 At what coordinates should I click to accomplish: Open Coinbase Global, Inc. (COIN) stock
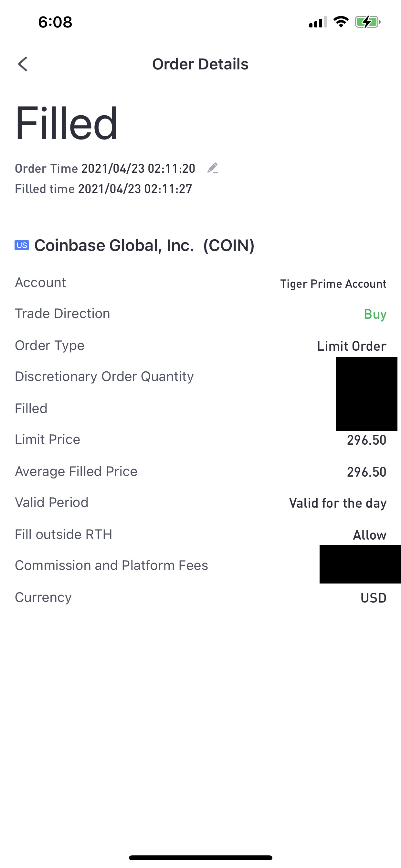pos(144,245)
